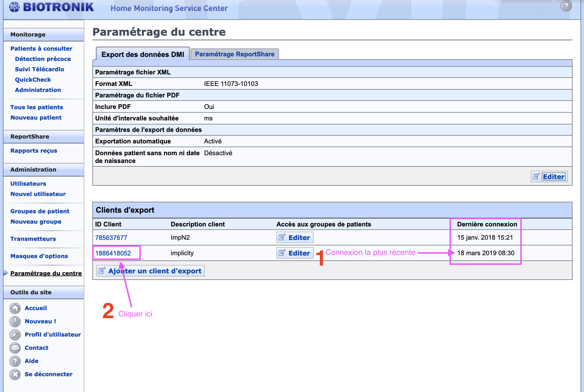Open the Utilisateurs list
This screenshot has width=584, height=392.
28,184
